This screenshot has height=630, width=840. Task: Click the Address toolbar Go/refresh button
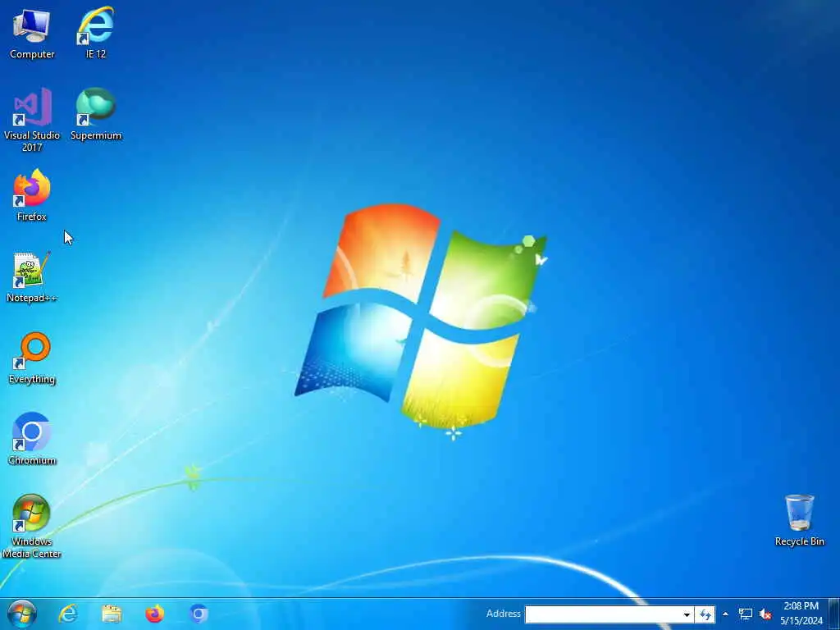[x=705, y=614]
